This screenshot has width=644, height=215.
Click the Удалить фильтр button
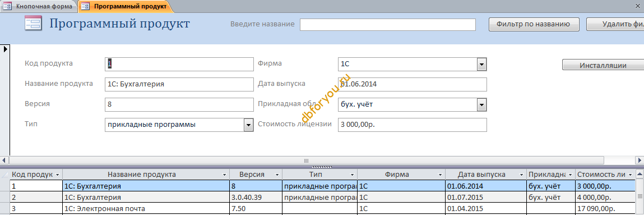coord(615,24)
